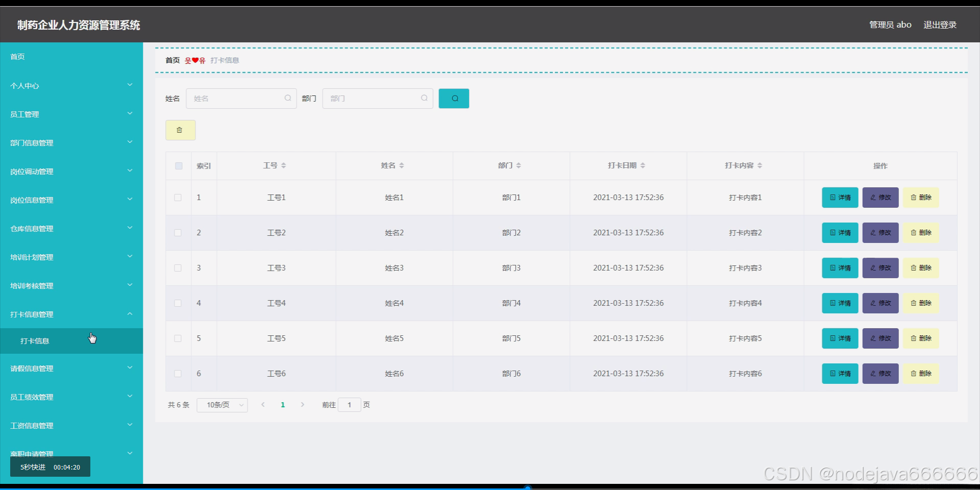Expand 工资信息管理 sidebar menu
Screen dimensions: 980x490
71,426
